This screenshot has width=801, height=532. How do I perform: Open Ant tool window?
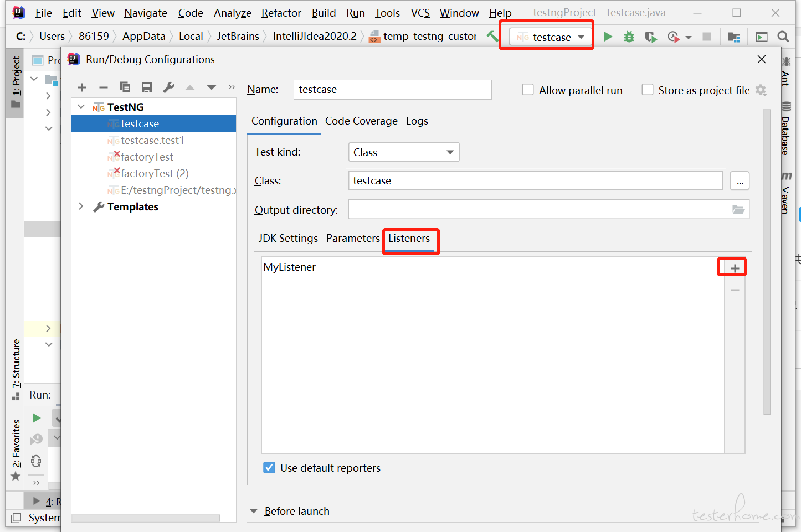point(786,70)
